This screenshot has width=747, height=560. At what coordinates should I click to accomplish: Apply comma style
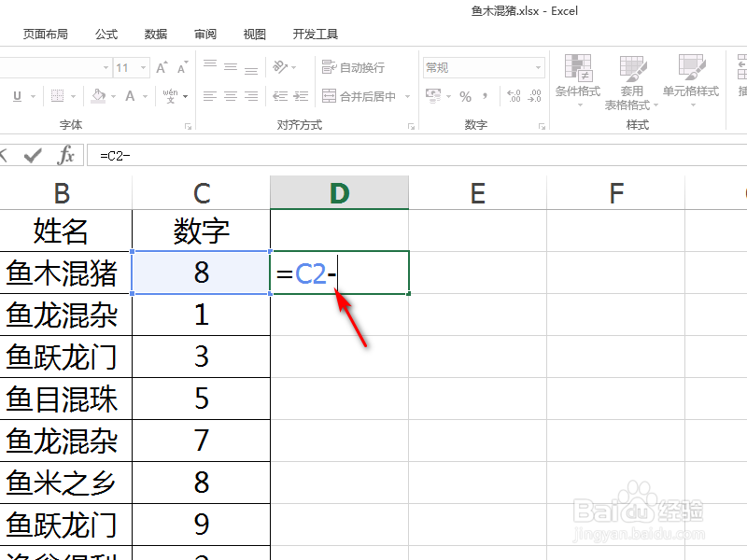coord(485,96)
